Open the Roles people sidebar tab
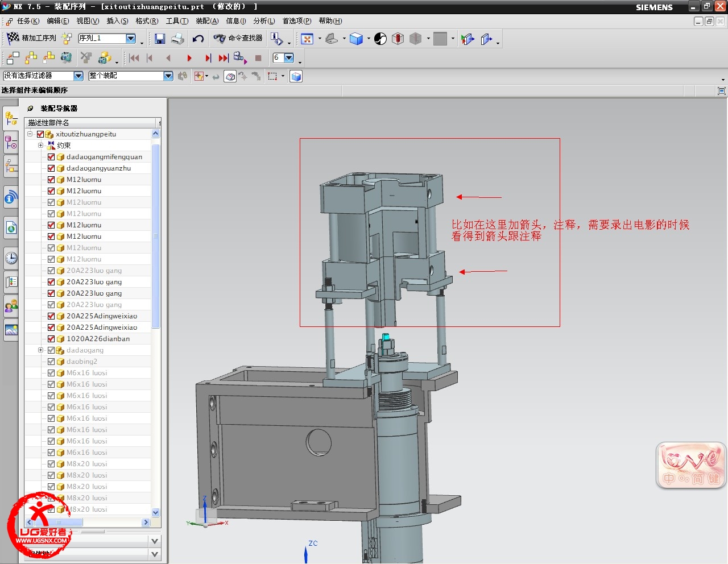Screen dimensions: 728x564 11,307
